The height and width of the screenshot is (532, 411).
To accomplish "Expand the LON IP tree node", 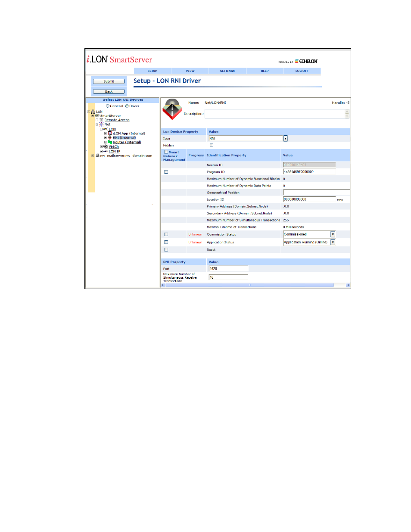I will (x=101, y=151).
